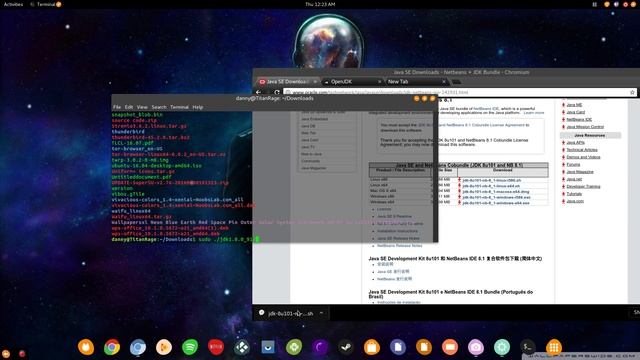Show all applications grid in dock
This screenshot has width=640, height=360.
coord(554,347)
